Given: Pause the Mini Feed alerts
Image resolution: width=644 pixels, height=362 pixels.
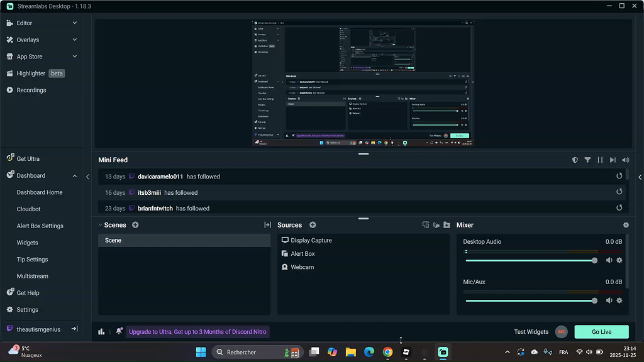Looking at the screenshot, I should click(x=600, y=160).
